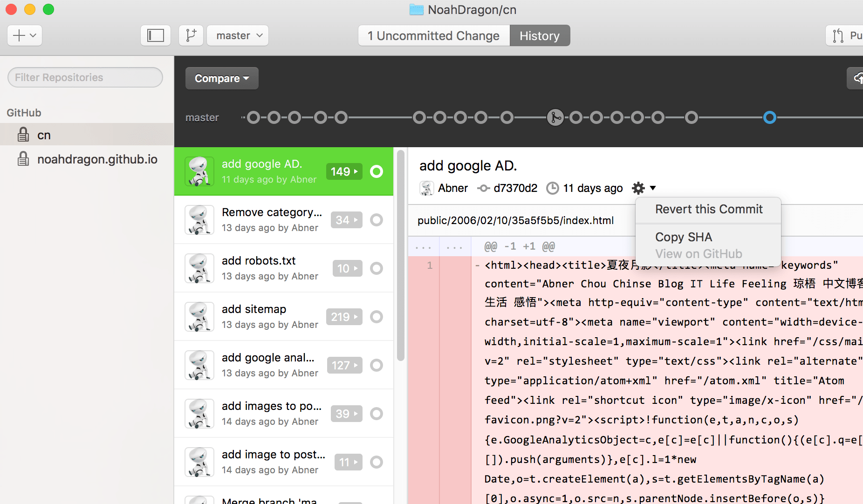Select the 'add robots.txt' commit
The height and width of the screenshot is (504, 863).
click(284, 268)
